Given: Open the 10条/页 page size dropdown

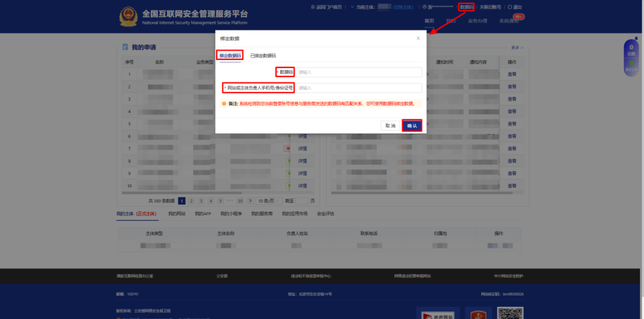Looking at the screenshot, I should pos(269,201).
